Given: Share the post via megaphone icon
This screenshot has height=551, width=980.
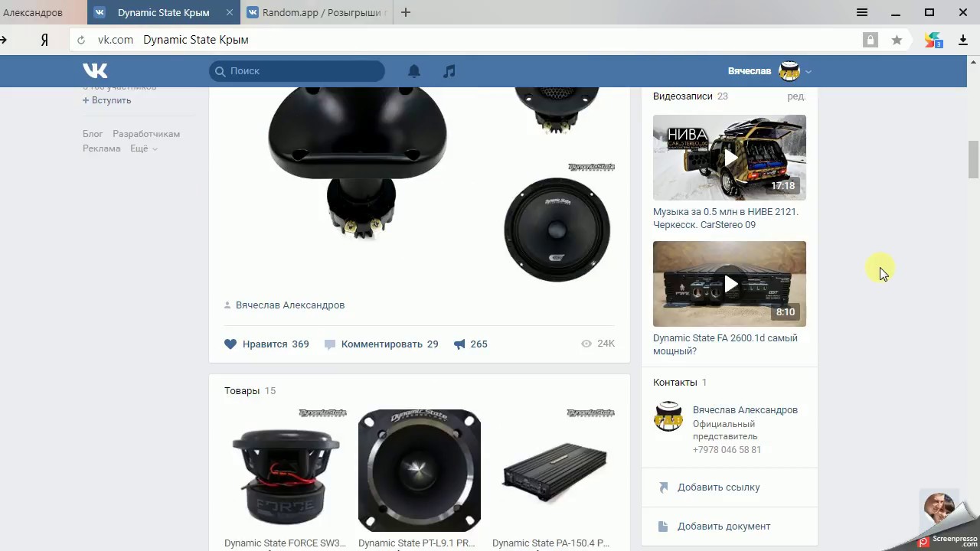Looking at the screenshot, I should 459,344.
